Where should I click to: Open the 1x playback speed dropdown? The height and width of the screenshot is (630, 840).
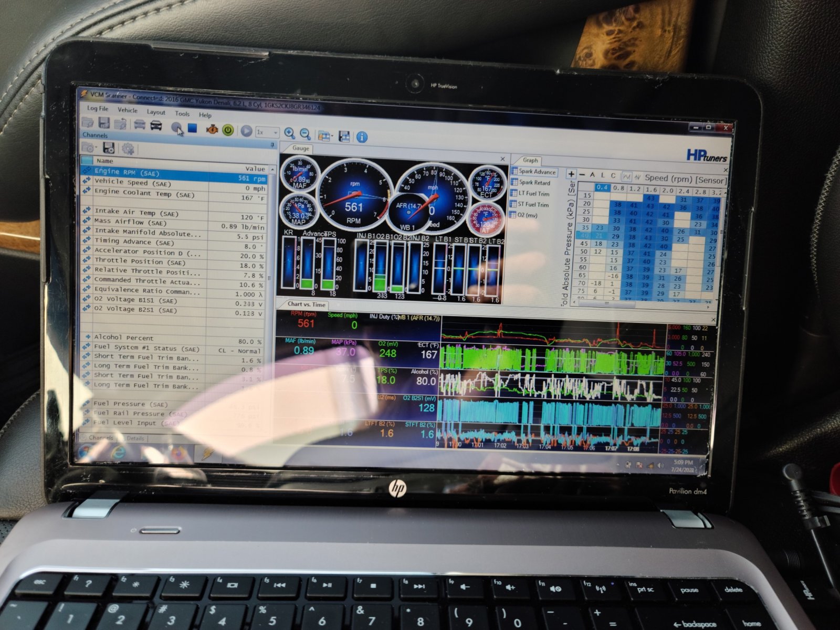coord(267,132)
